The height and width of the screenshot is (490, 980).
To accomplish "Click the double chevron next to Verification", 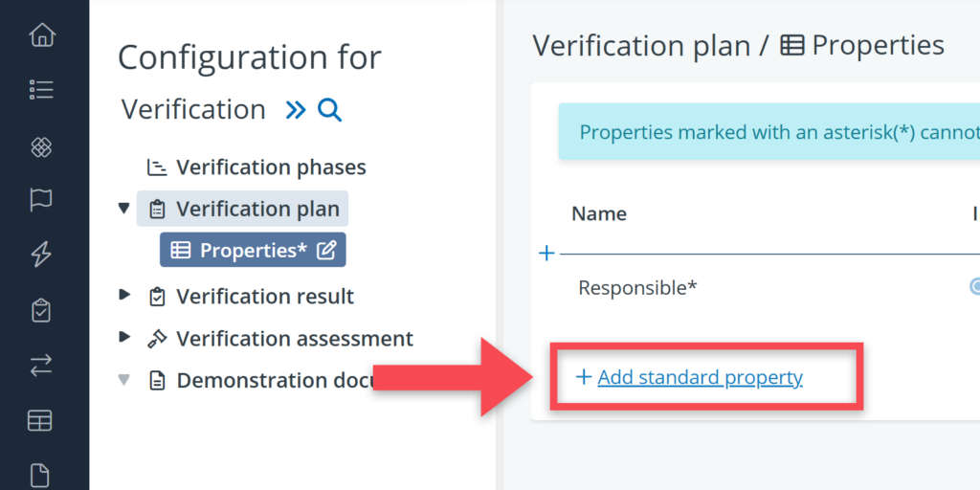I will click(295, 110).
